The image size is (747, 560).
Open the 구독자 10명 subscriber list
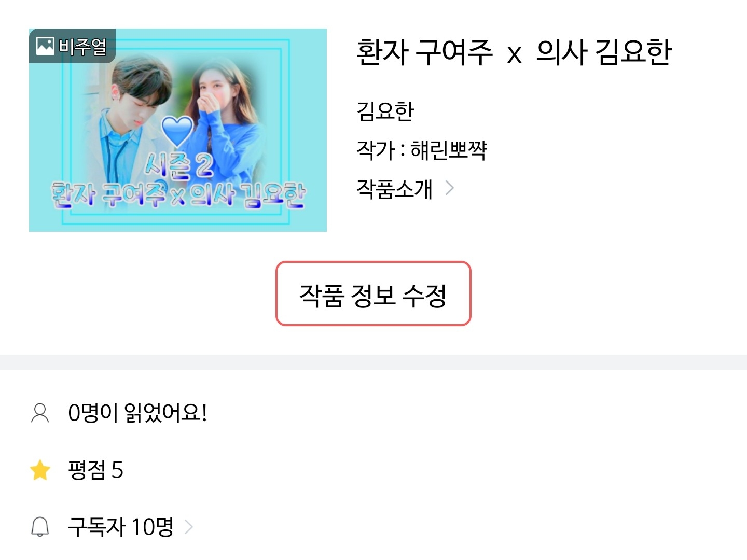coord(121,527)
